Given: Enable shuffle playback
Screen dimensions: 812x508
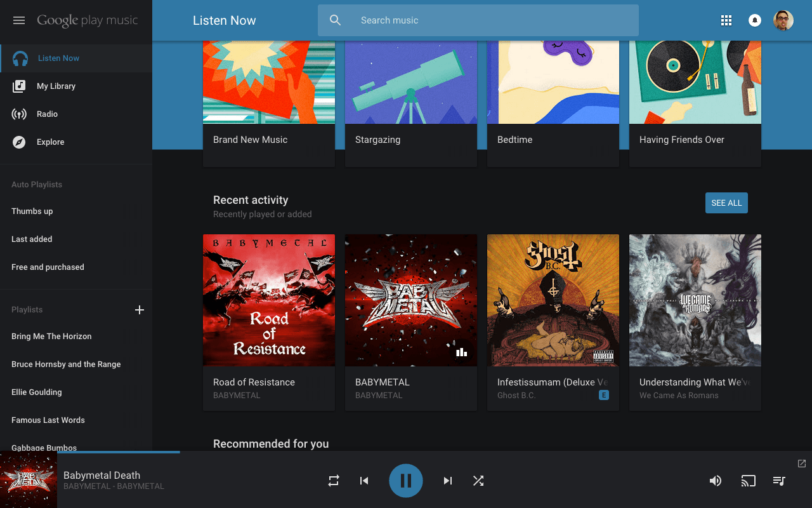Looking at the screenshot, I should (x=478, y=481).
